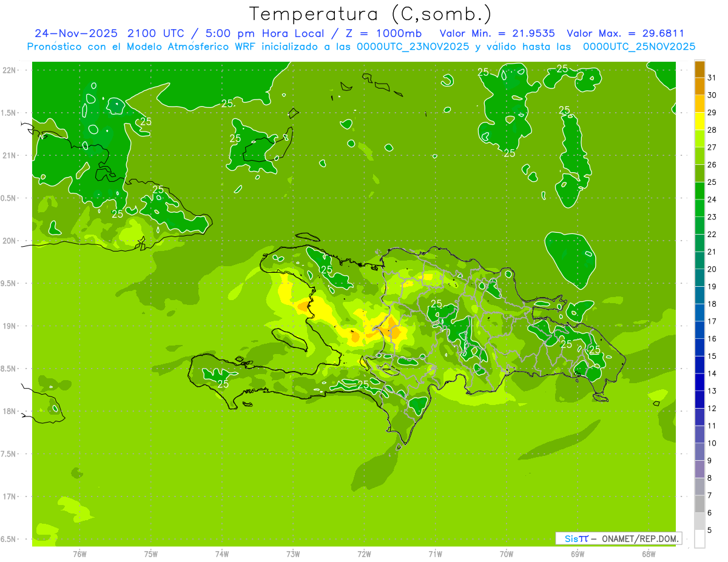Pick the yellow swatch between 28 and 29
Screen dimensions: 728x562
coord(699,121)
